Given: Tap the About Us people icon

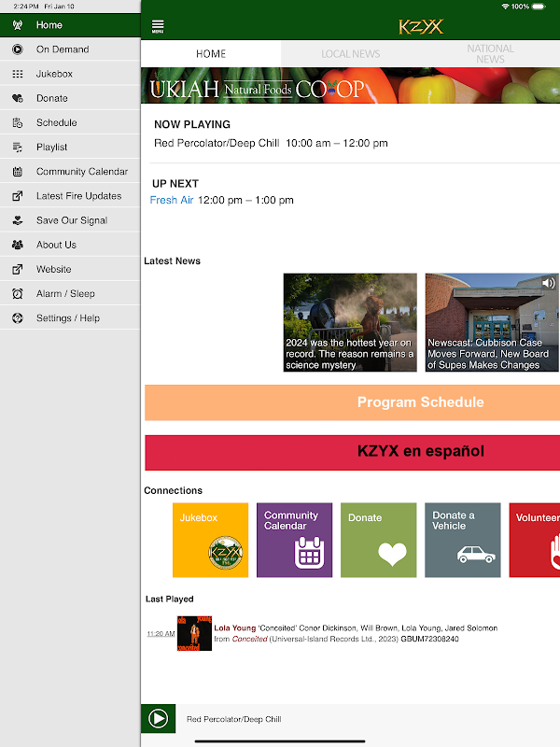Looking at the screenshot, I should click(x=18, y=245).
